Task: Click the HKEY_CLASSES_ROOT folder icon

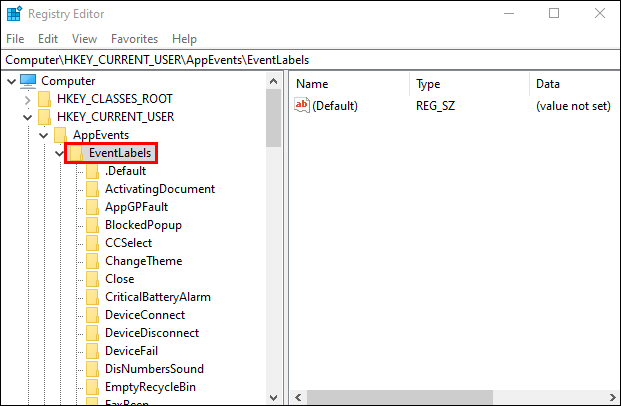Action: [45, 99]
